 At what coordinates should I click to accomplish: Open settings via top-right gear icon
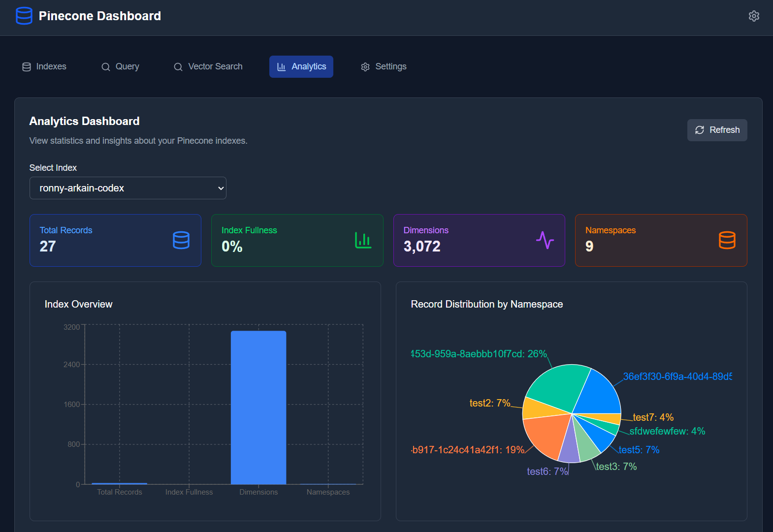(753, 16)
